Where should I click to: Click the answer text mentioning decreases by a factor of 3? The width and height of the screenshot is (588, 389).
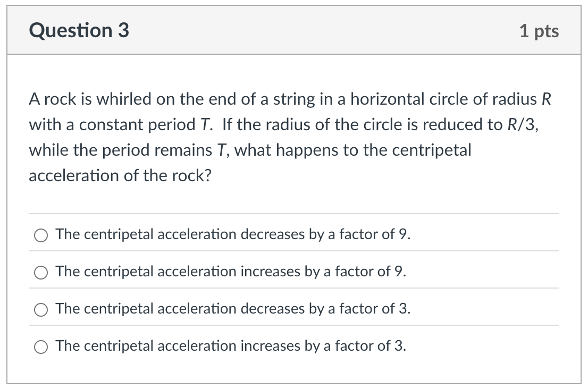pos(234,309)
